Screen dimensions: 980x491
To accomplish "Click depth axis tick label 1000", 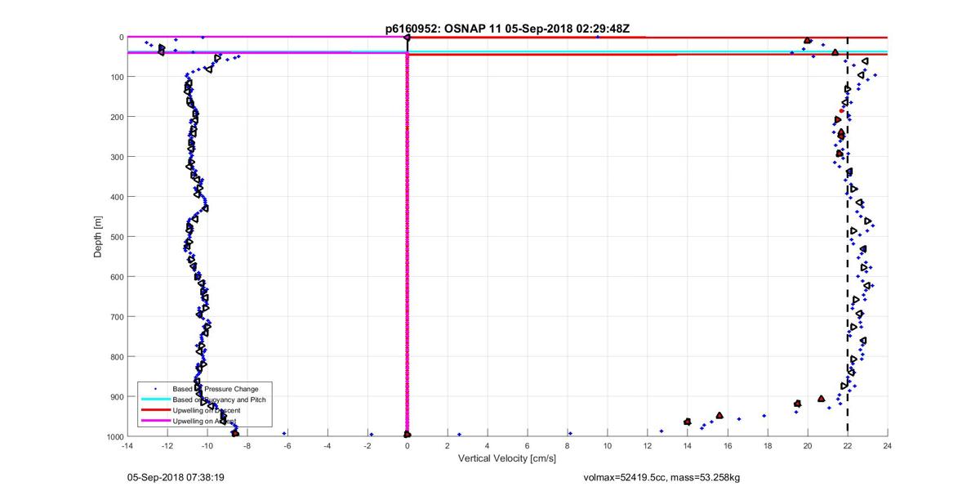I will pyautogui.click(x=114, y=436).
